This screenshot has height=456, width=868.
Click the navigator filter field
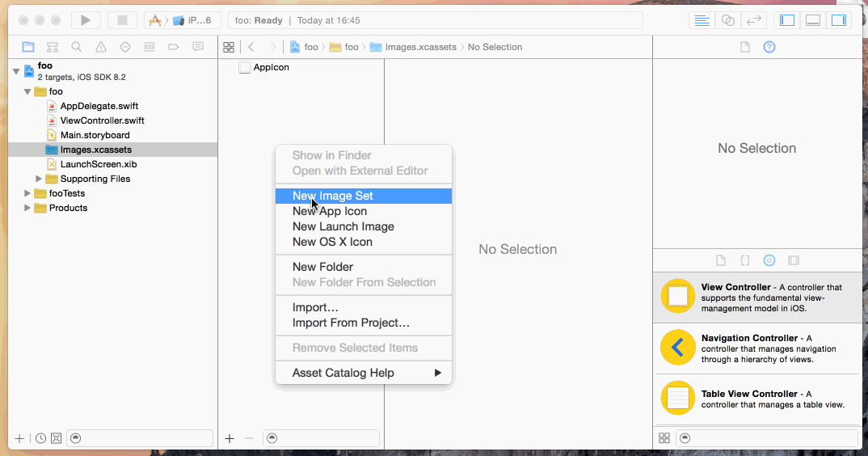[x=140, y=438]
